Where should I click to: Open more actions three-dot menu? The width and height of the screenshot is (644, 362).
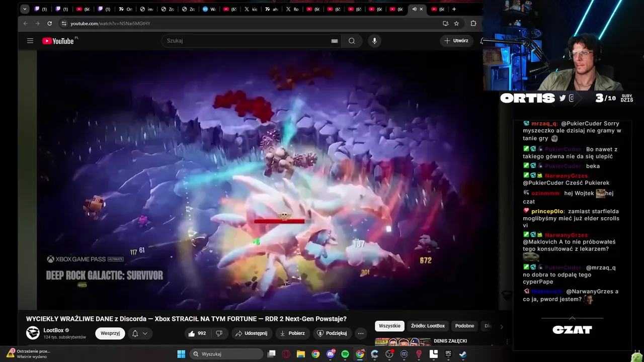point(361,333)
